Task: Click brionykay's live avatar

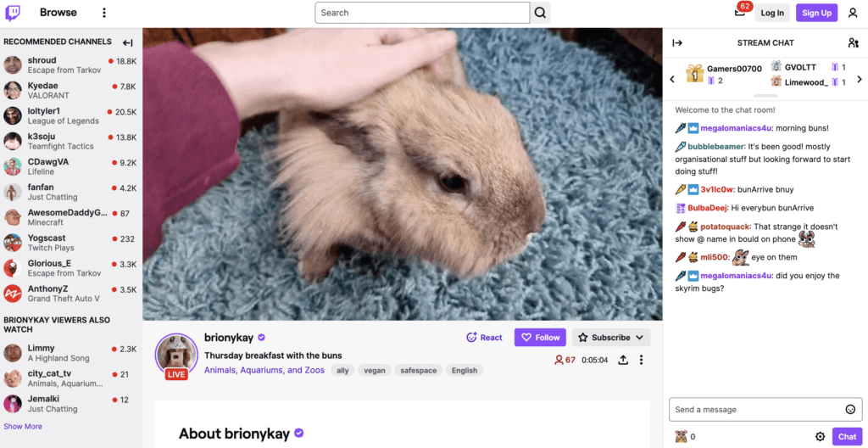Action: click(176, 355)
